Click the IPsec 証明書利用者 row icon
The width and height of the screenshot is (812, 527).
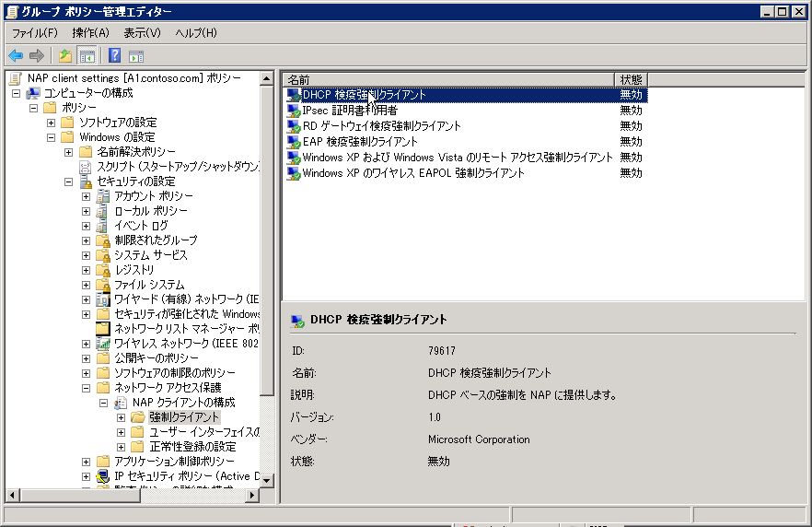(x=294, y=111)
